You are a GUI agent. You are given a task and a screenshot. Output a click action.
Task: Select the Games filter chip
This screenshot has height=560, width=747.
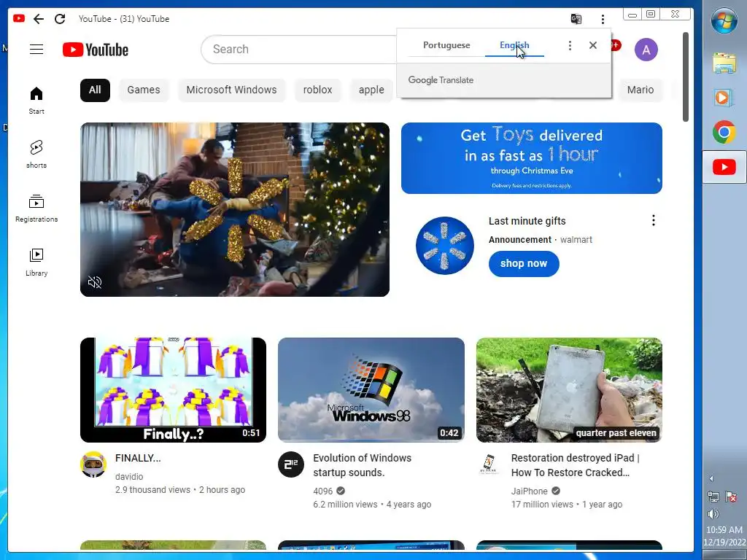click(144, 90)
